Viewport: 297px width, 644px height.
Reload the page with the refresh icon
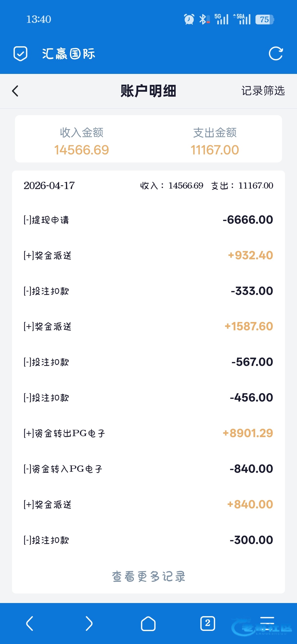(x=276, y=53)
